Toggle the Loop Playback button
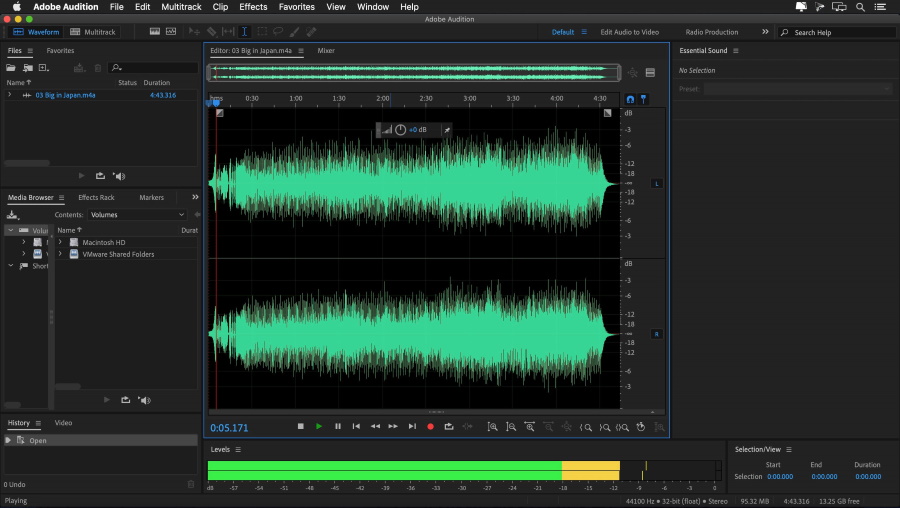Screen dimensions: 900x508 point(449,426)
